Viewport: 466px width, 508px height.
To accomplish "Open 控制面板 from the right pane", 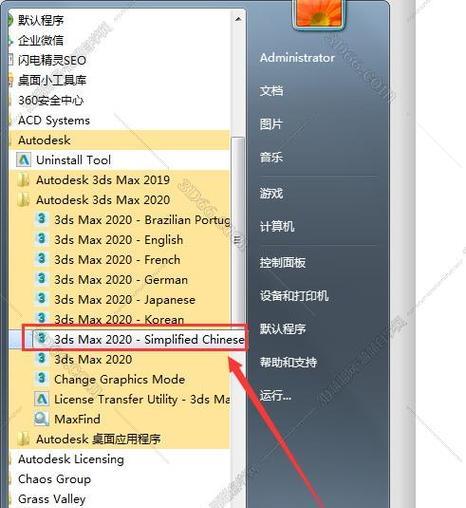I will [x=282, y=263].
